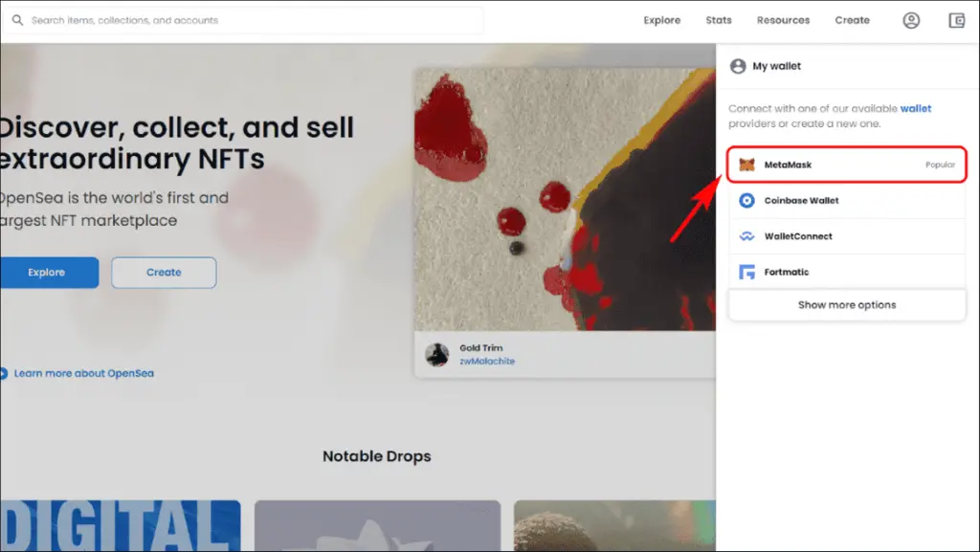Click the search magnifier icon

(17, 20)
